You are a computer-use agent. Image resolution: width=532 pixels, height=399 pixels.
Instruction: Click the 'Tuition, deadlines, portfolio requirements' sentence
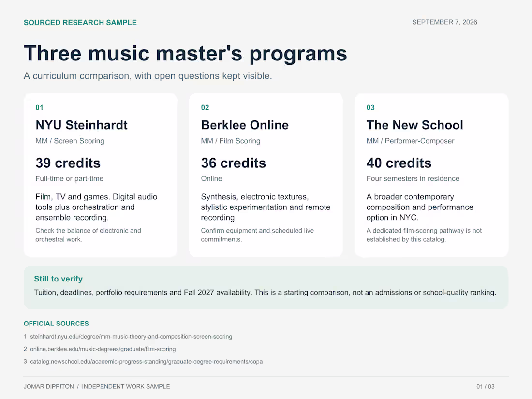(265, 293)
